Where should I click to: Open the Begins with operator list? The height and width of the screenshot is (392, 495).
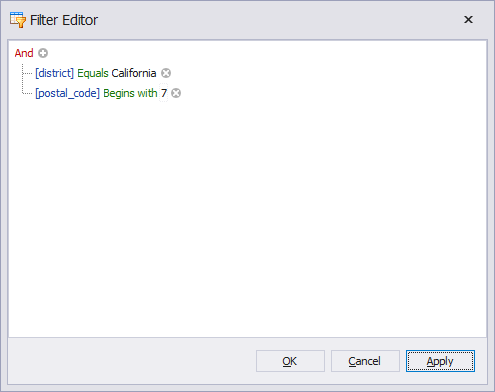coord(130,93)
